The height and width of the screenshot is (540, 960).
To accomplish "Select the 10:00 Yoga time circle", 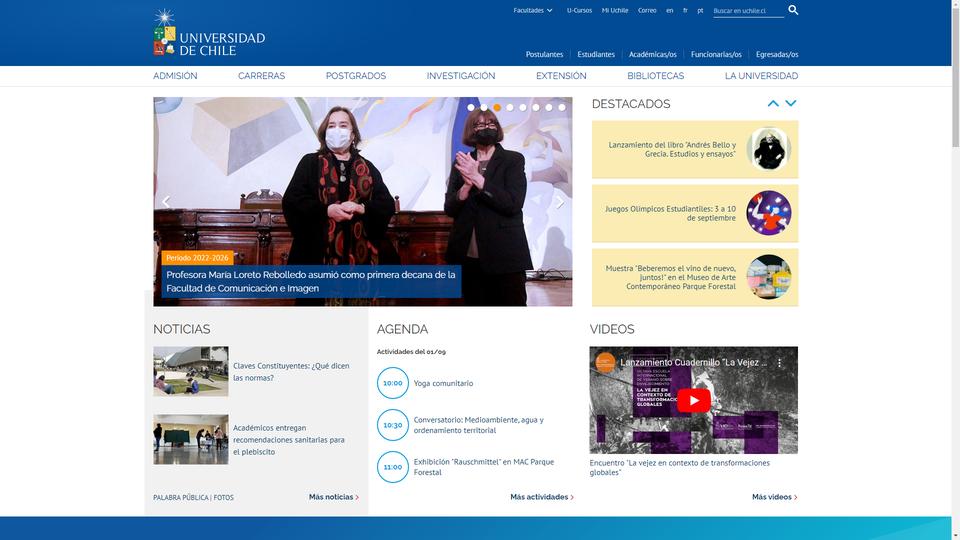I will click(x=392, y=383).
